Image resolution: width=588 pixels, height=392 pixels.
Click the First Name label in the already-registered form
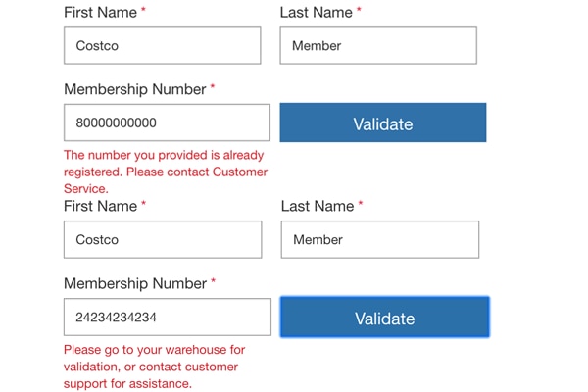pyautogui.click(x=100, y=12)
